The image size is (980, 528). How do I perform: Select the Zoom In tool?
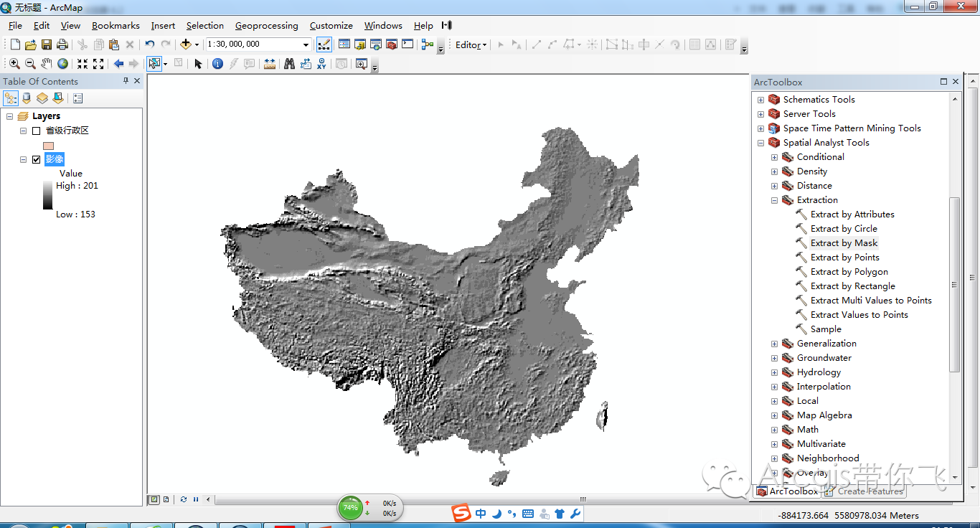[x=14, y=64]
